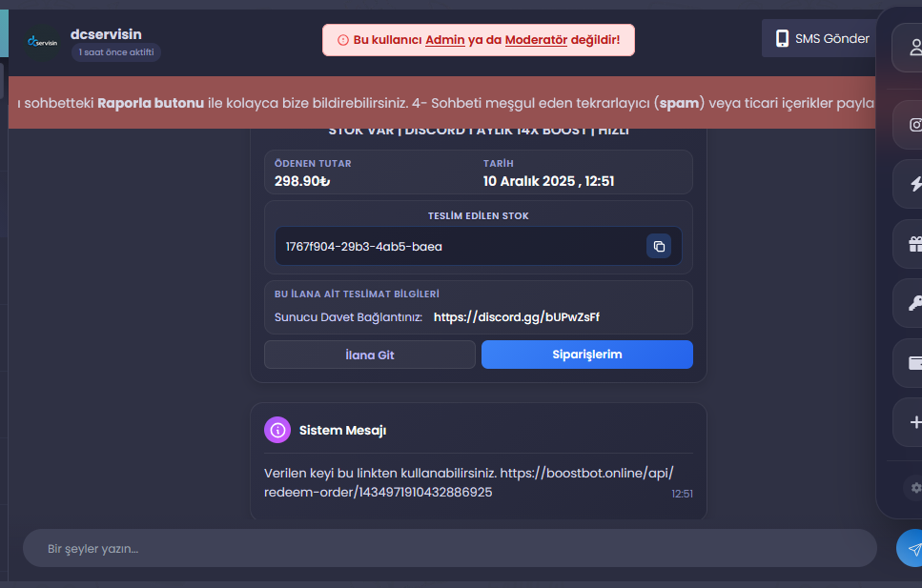Viewport: 922px width, 588px height.
Task: Click the Sistem Mesajı info icon
Action: click(277, 430)
